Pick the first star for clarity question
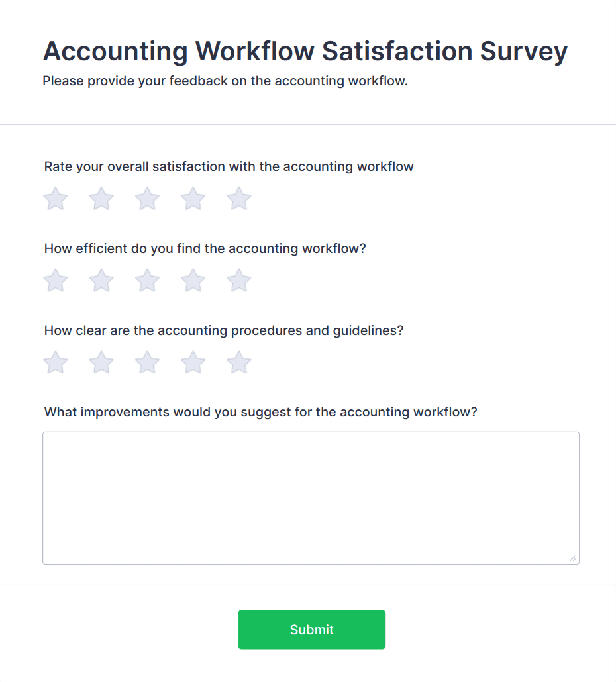 click(x=56, y=362)
